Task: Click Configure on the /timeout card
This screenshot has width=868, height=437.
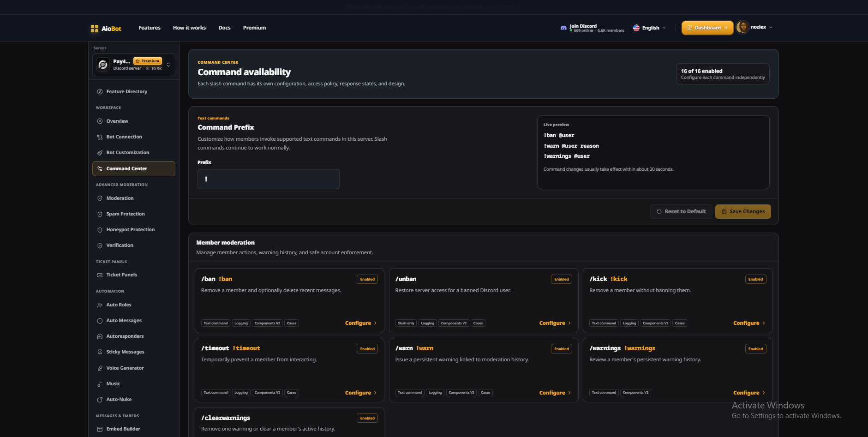Action: 361,393
